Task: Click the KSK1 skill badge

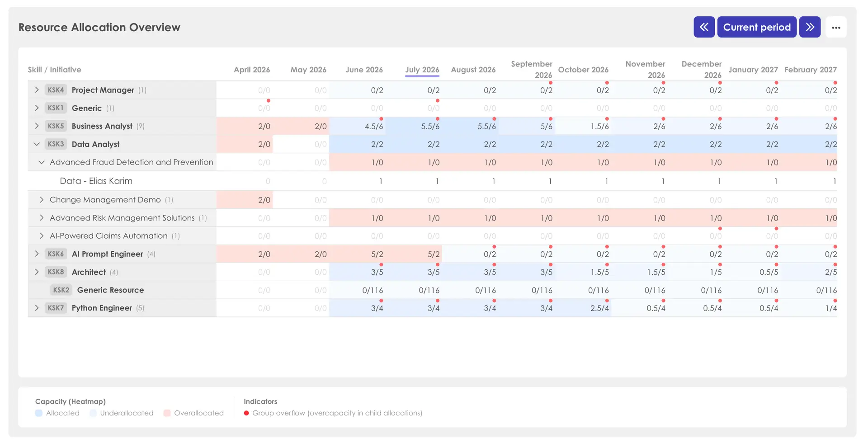Action: (56, 108)
